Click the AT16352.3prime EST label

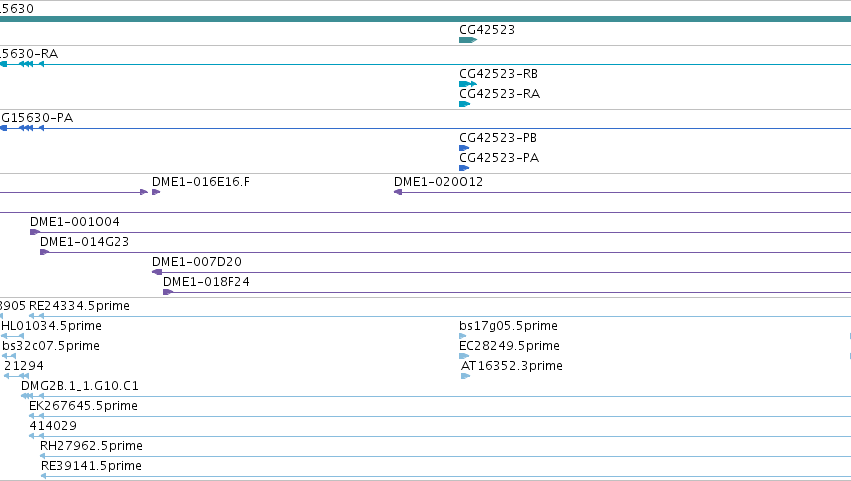pos(512,366)
